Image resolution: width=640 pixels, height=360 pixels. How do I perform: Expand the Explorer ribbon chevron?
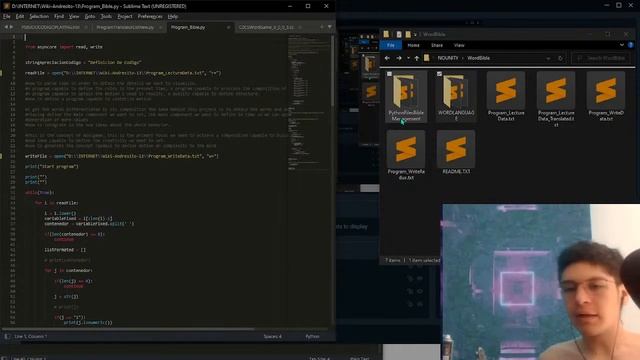pyautogui.click(x=622, y=45)
